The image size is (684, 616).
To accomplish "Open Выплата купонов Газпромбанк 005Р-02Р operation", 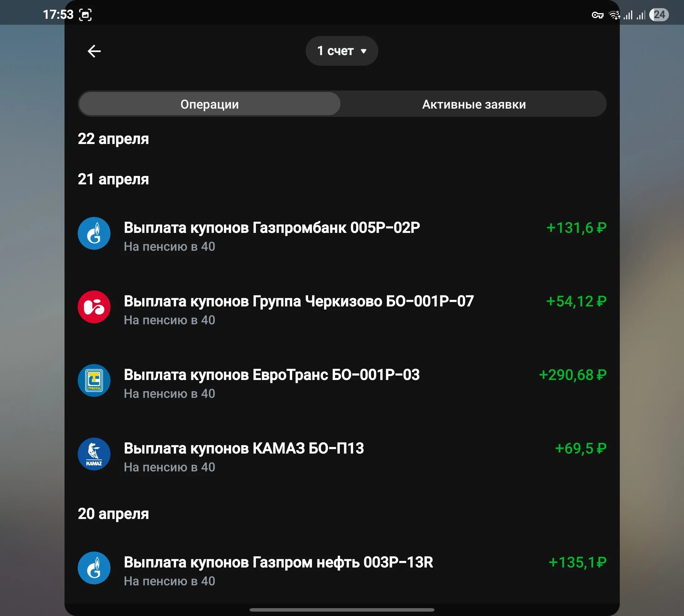I will point(342,236).
